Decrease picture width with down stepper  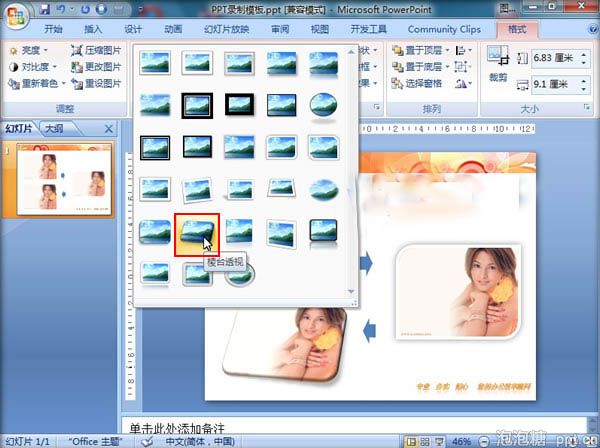584,88
